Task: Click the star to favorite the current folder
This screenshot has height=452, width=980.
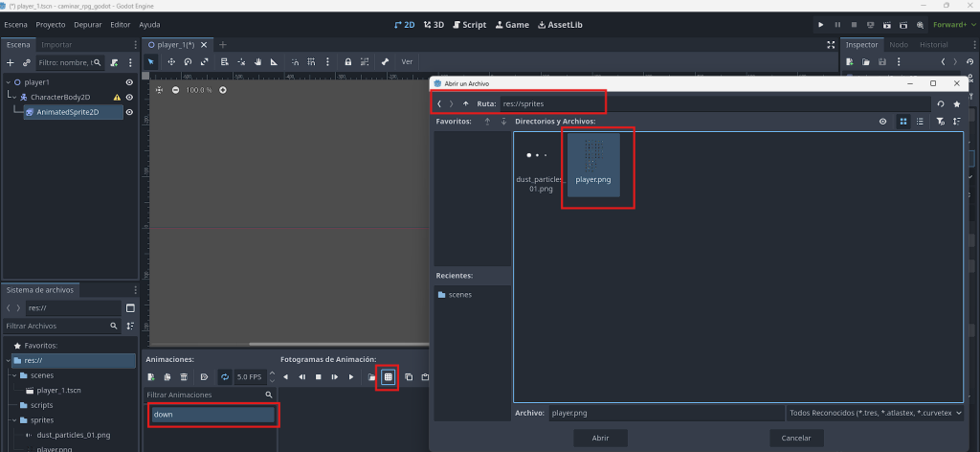Action: [x=956, y=103]
